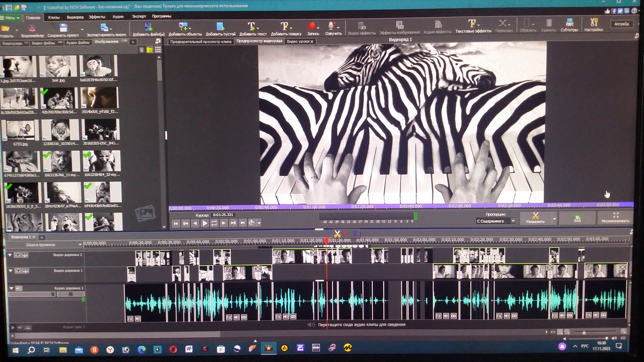Click the Trim (Обрезать) tool icon
The image size is (644, 362).
pos(528,23)
